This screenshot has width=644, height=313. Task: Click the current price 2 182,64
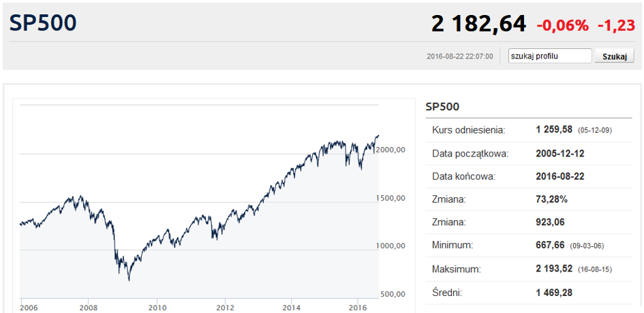pos(478,24)
